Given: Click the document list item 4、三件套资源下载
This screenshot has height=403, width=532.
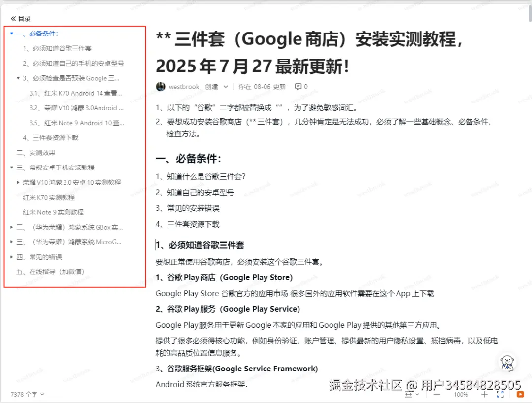Looking at the screenshot, I should [187, 224].
